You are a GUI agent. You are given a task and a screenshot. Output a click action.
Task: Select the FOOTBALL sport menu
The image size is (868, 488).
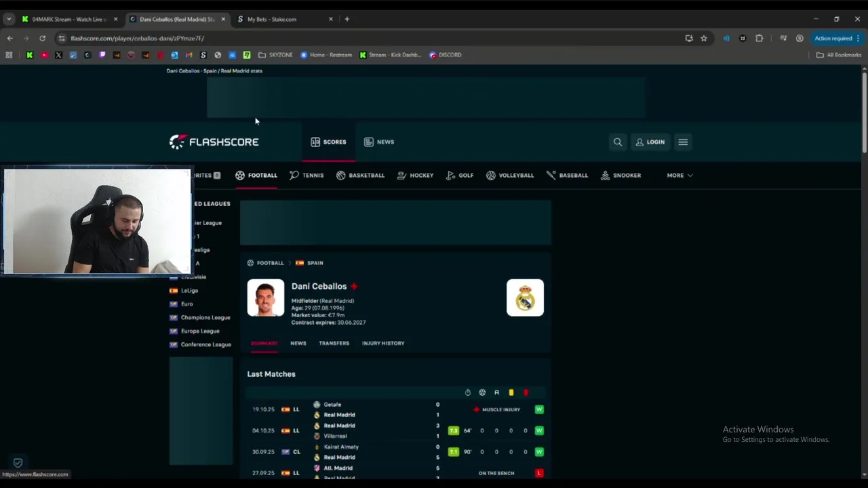point(256,175)
